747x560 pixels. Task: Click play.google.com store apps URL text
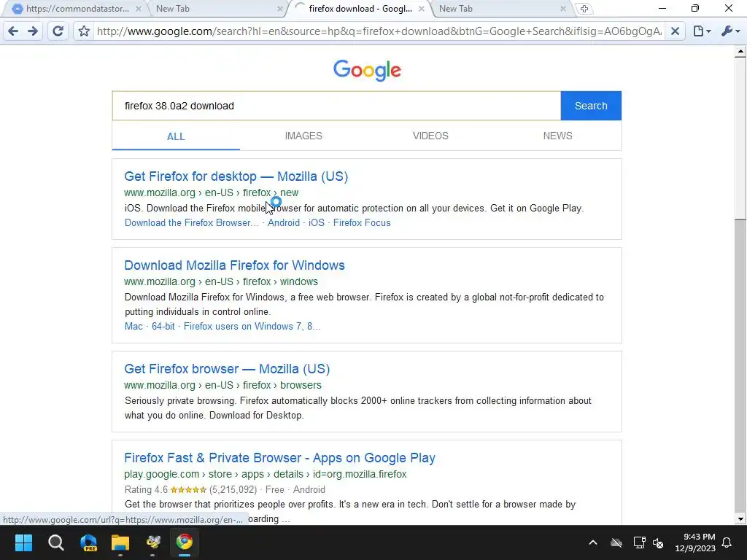[x=265, y=474]
